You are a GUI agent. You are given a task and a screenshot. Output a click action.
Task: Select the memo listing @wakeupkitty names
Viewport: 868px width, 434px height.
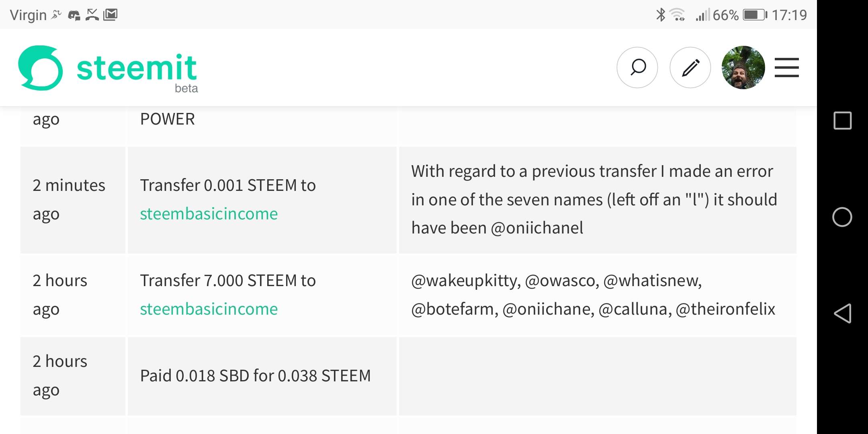coord(593,295)
